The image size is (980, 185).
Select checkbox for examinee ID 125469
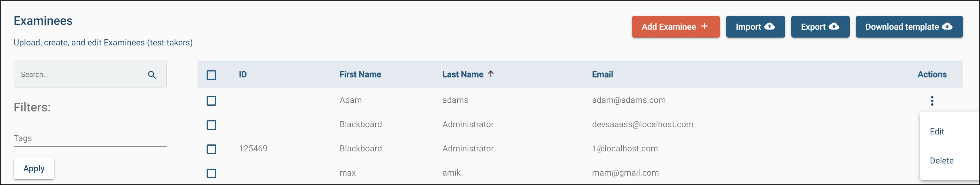coord(211,149)
